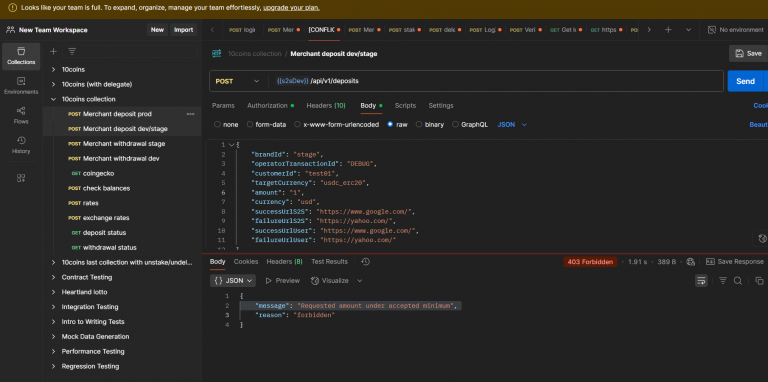Open the Collections sidebar icon
Viewport: 768px width, 382px height.
click(21, 56)
